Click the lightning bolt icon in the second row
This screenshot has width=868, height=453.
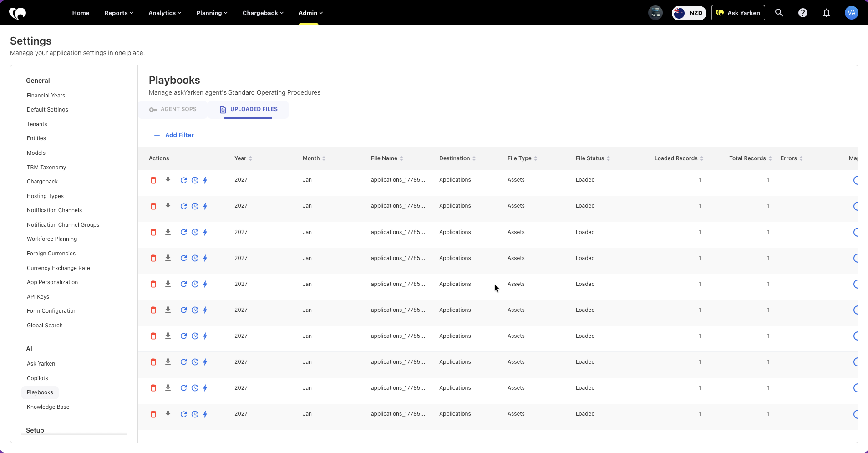coord(205,206)
